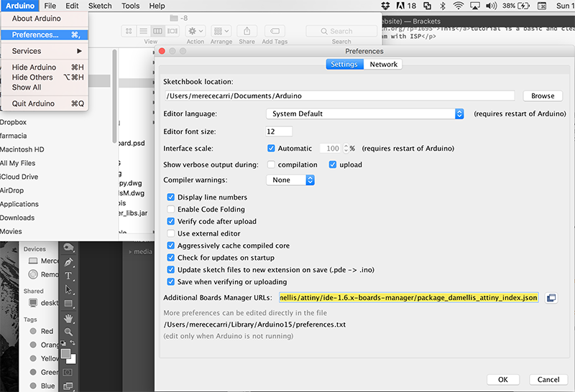The width and height of the screenshot is (575, 392).
Task: Change Photoshop screen mode icon
Action: click(68, 386)
